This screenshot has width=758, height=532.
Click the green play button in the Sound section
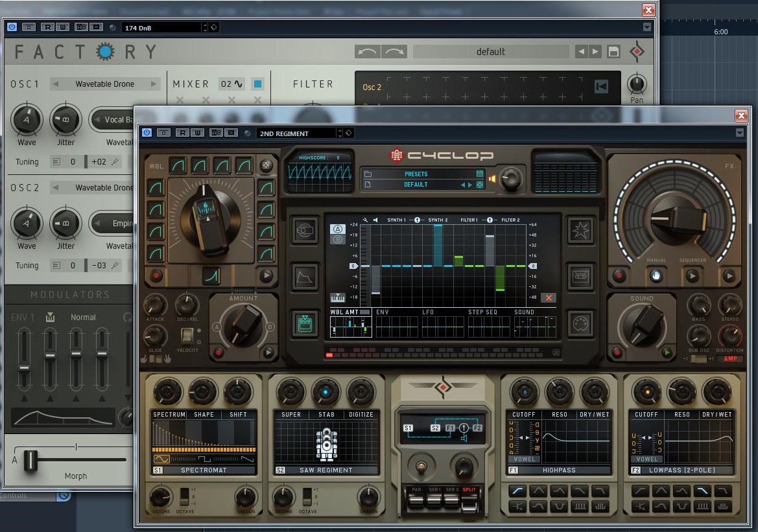tap(667, 353)
